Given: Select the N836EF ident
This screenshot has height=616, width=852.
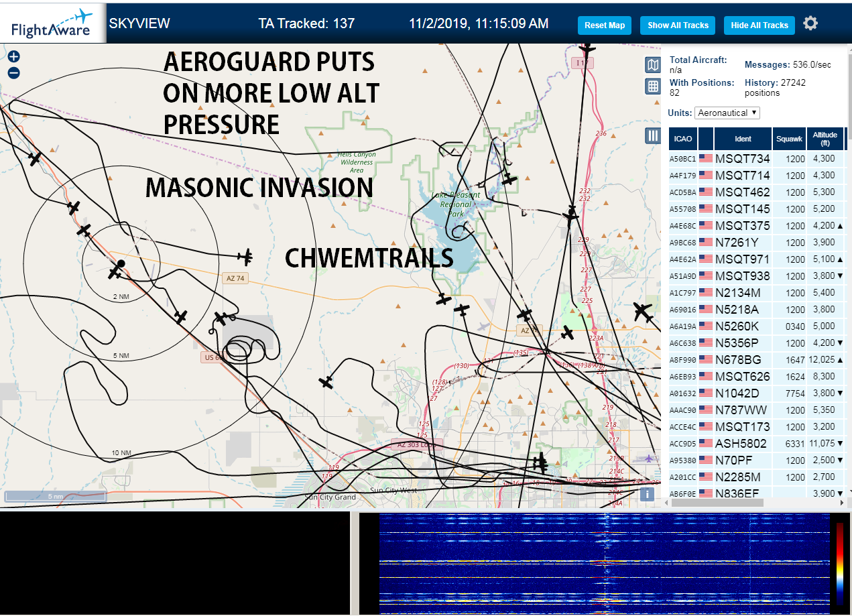Looking at the screenshot, I should point(737,493).
